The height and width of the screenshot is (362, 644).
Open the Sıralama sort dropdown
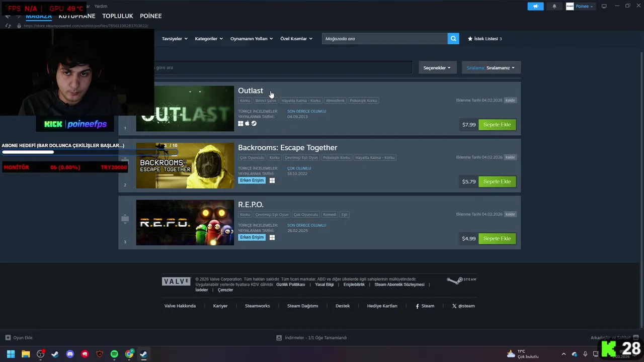491,67
